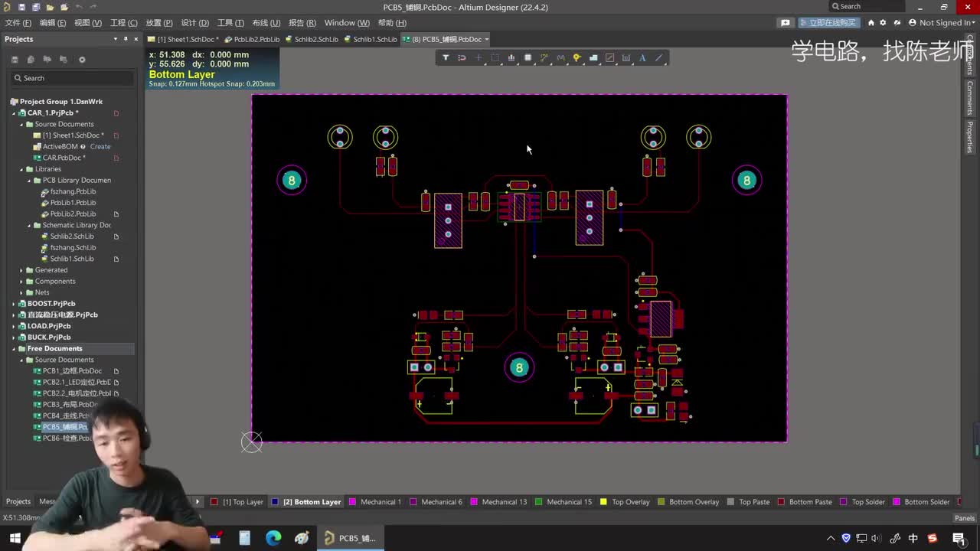Screen dimensions: 980x551
Task: Click the Create link beside ActiveBOM
Action: tap(100, 147)
